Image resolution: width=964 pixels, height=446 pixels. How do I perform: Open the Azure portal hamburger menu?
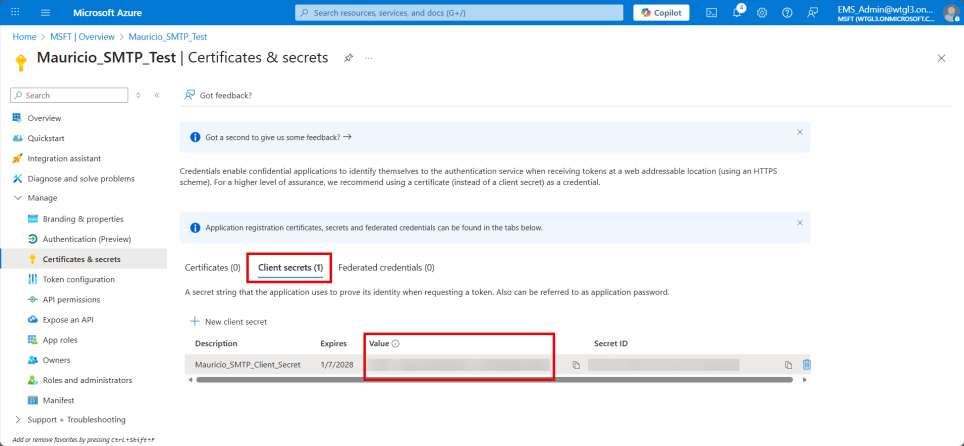point(45,12)
